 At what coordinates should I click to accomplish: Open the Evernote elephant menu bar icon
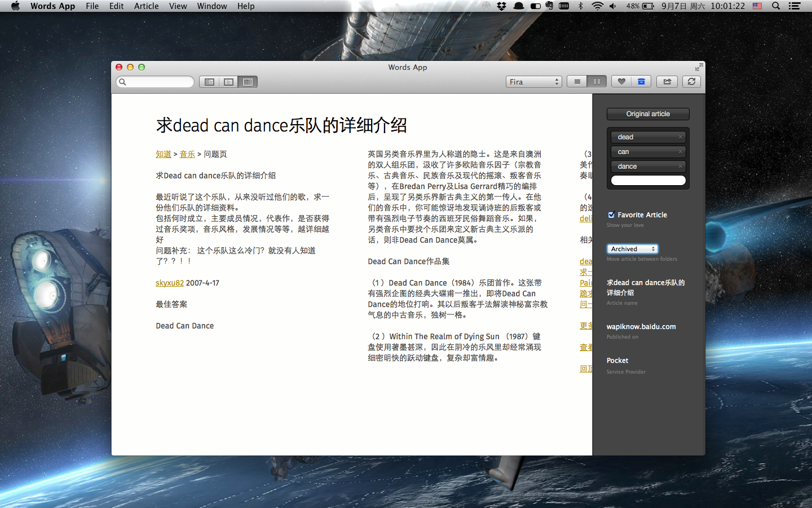(x=549, y=6)
